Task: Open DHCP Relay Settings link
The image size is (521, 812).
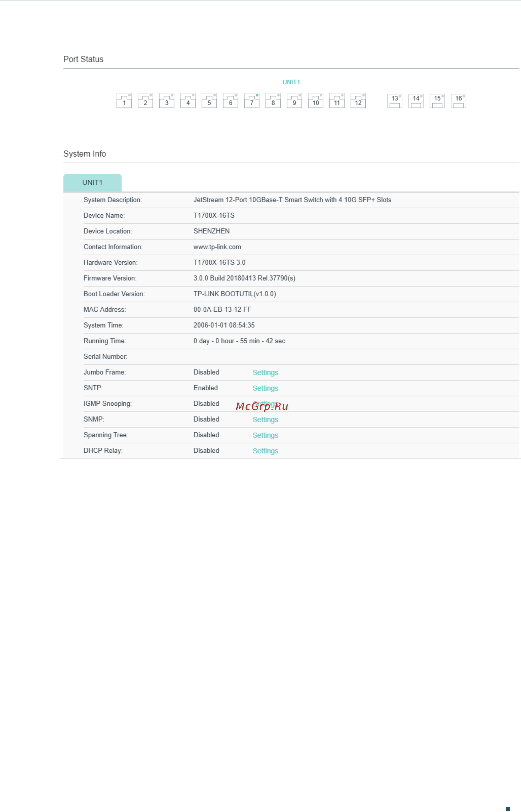Action: 266,451
